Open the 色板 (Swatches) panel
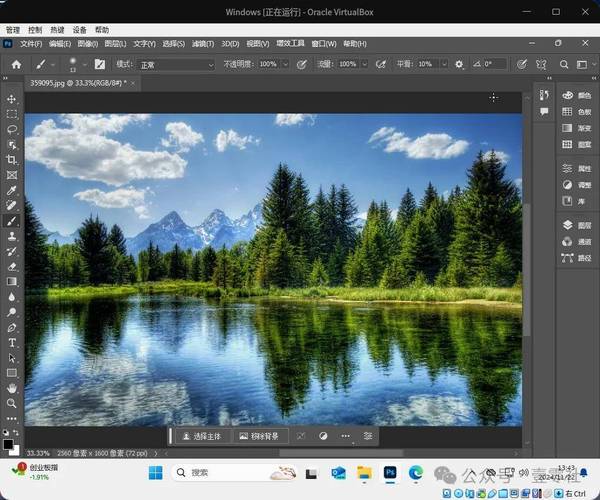 click(x=575, y=111)
